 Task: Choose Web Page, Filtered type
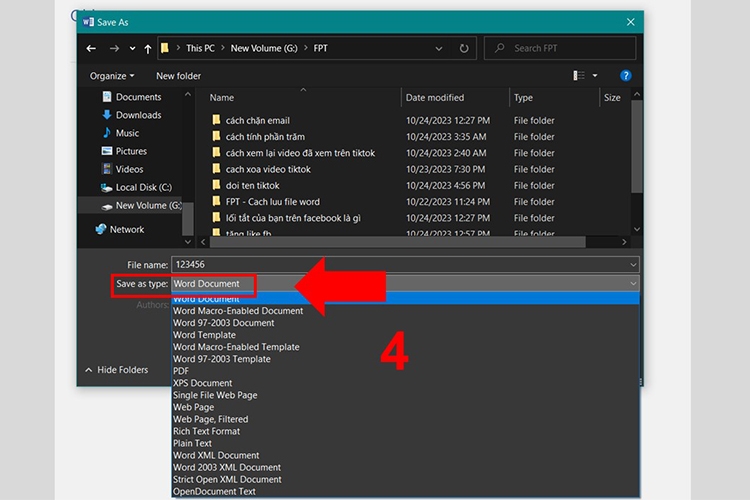[405, 419]
